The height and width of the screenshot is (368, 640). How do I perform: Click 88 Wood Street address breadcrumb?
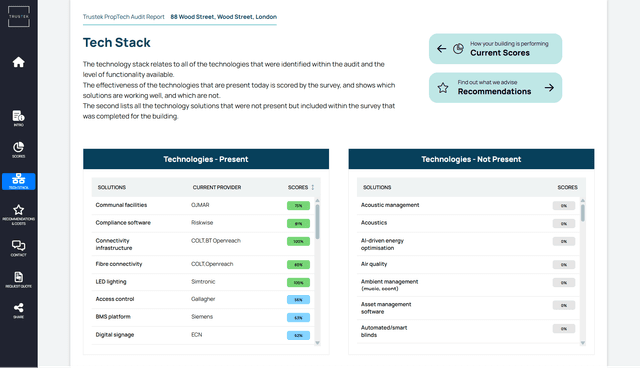223,17
